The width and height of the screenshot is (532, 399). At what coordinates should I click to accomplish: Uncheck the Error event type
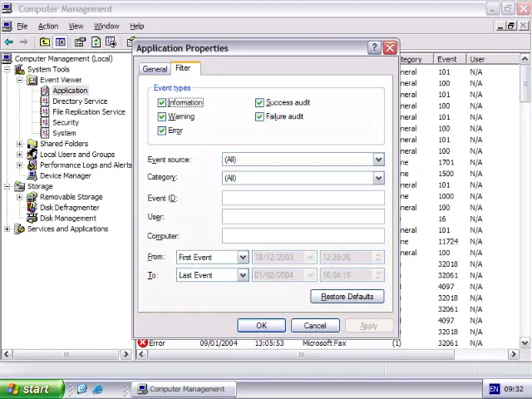[161, 131]
